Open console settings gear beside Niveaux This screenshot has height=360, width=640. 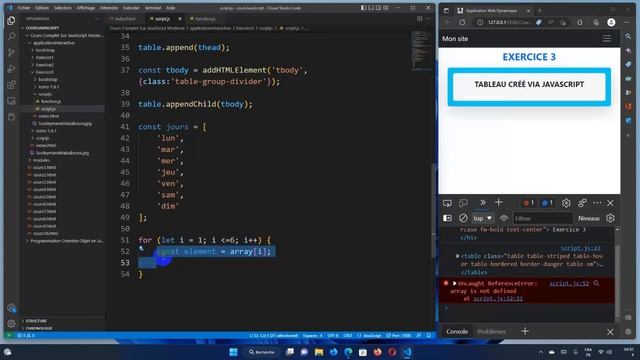[610, 218]
